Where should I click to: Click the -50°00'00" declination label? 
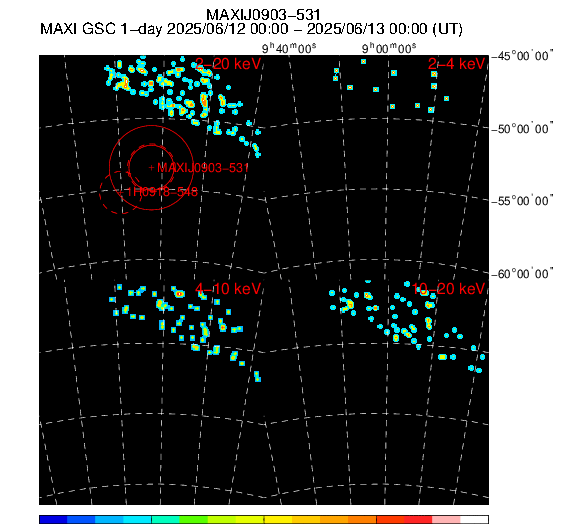tap(522, 129)
